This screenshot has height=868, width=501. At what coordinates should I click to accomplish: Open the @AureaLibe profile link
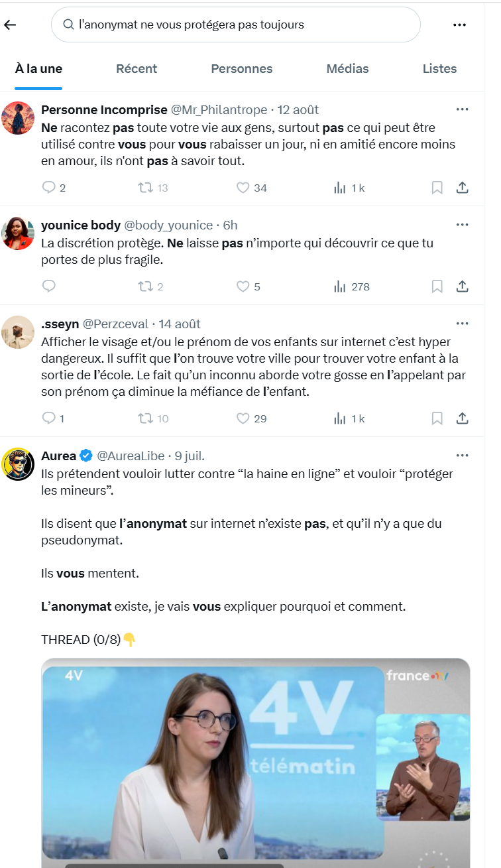click(131, 456)
